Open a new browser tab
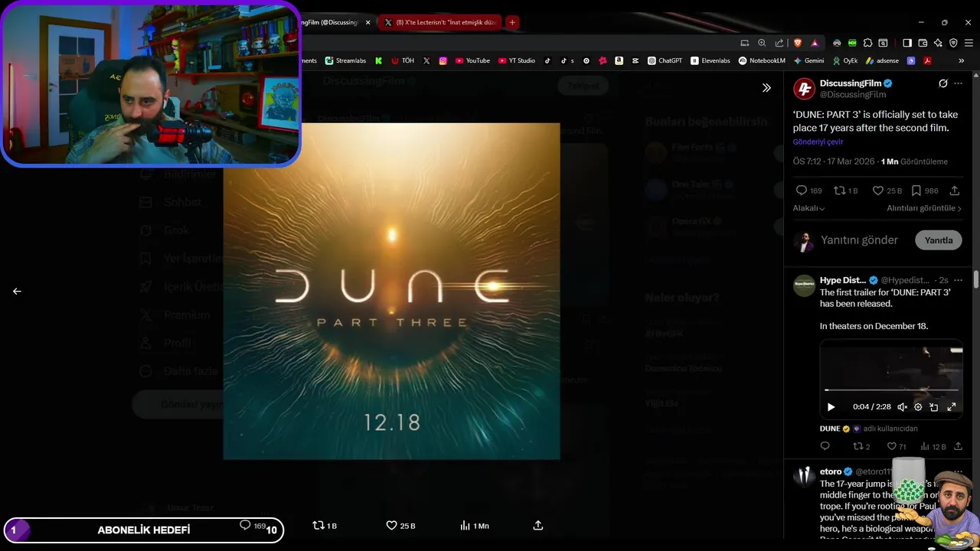The height and width of the screenshot is (551, 980). pyautogui.click(x=512, y=22)
